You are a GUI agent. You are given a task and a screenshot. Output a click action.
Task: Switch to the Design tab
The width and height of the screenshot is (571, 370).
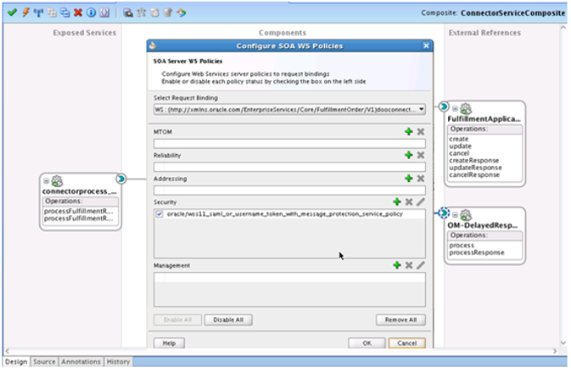(16, 362)
